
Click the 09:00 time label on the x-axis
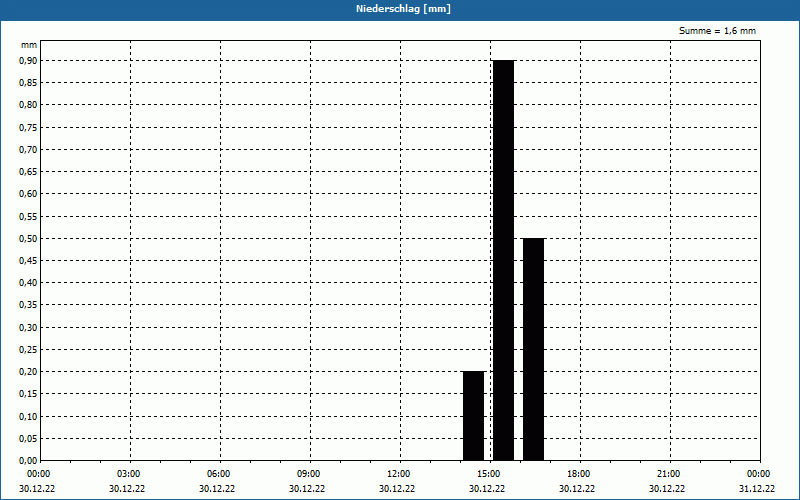[309, 474]
